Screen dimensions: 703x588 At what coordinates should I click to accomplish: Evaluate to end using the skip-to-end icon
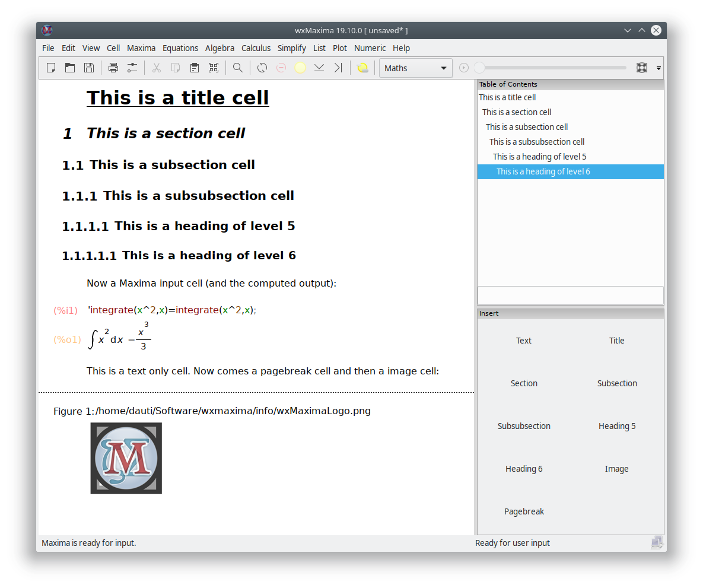point(338,68)
